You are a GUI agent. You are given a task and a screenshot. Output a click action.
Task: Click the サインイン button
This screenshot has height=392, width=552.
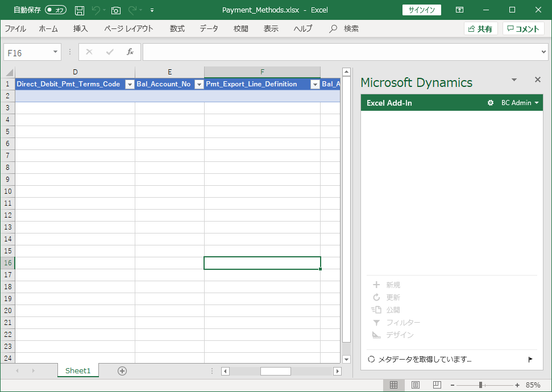pyautogui.click(x=421, y=10)
